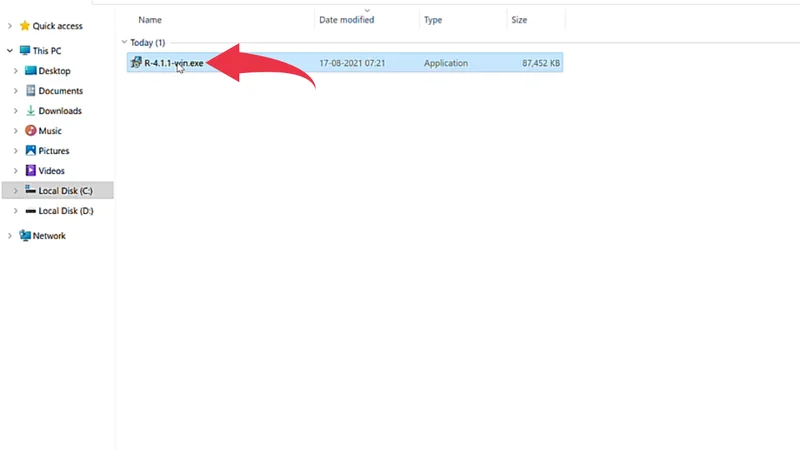Select the Network item in navigation pane

click(49, 236)
